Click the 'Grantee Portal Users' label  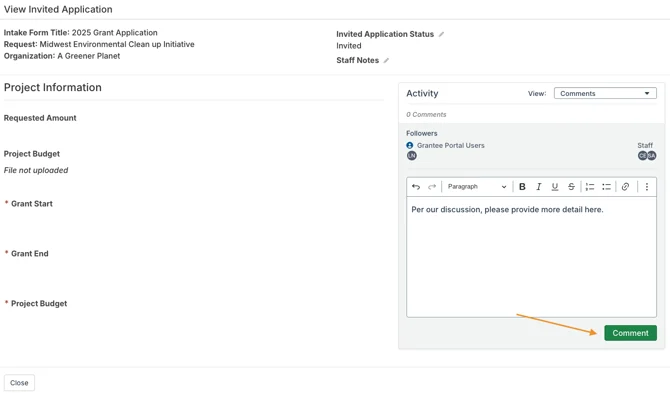451,145
